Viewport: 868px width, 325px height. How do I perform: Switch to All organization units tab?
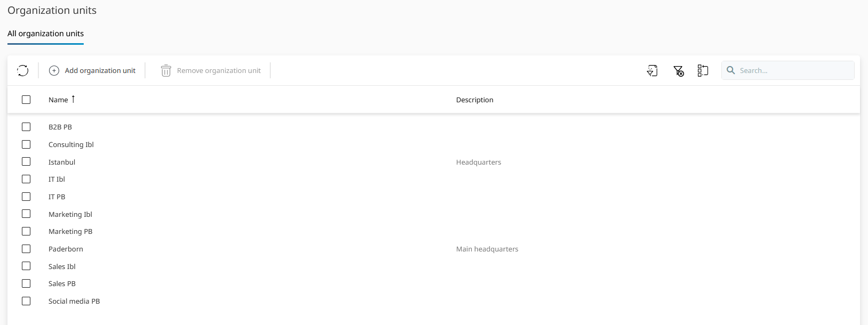(x=45, y=34)
